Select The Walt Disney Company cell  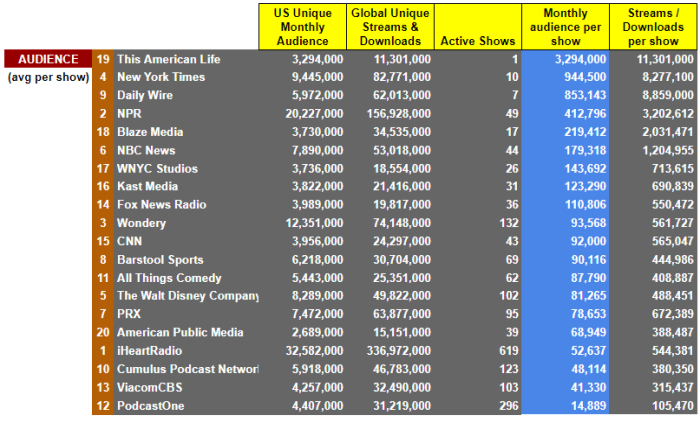tap(188, 296)
